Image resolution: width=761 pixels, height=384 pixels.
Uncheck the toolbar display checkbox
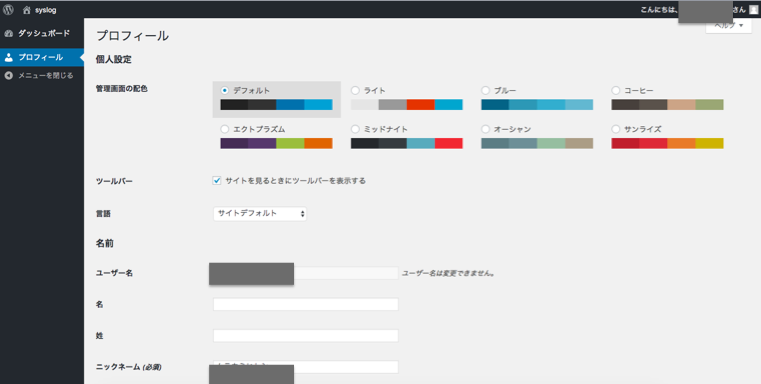point(217,181)
